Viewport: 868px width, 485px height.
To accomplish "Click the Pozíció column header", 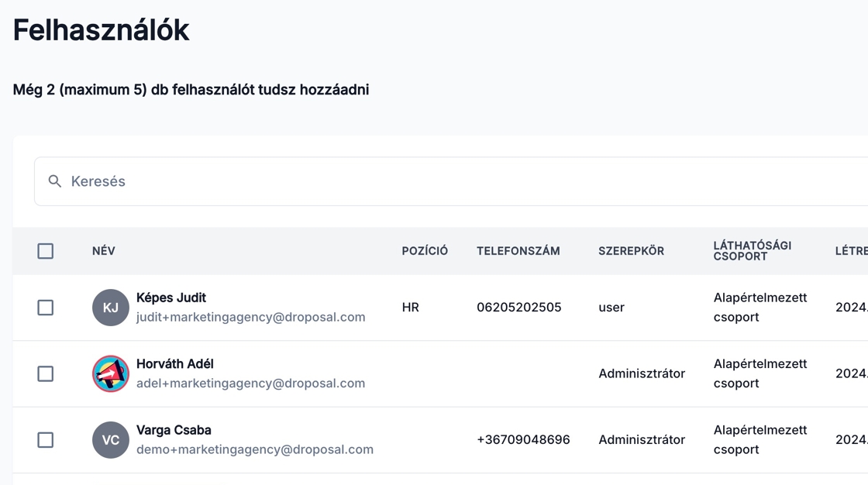I will tap(425, 251).
